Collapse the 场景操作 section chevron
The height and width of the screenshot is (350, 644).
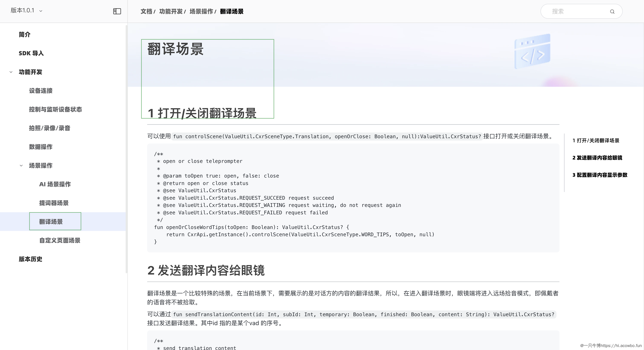[x=21, y=165]
